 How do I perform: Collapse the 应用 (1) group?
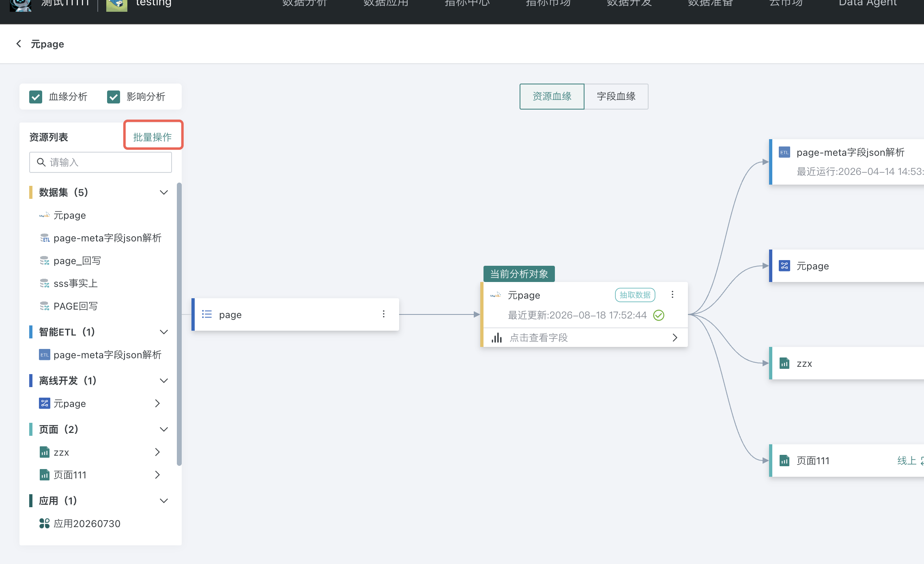(x=164, y=501)
